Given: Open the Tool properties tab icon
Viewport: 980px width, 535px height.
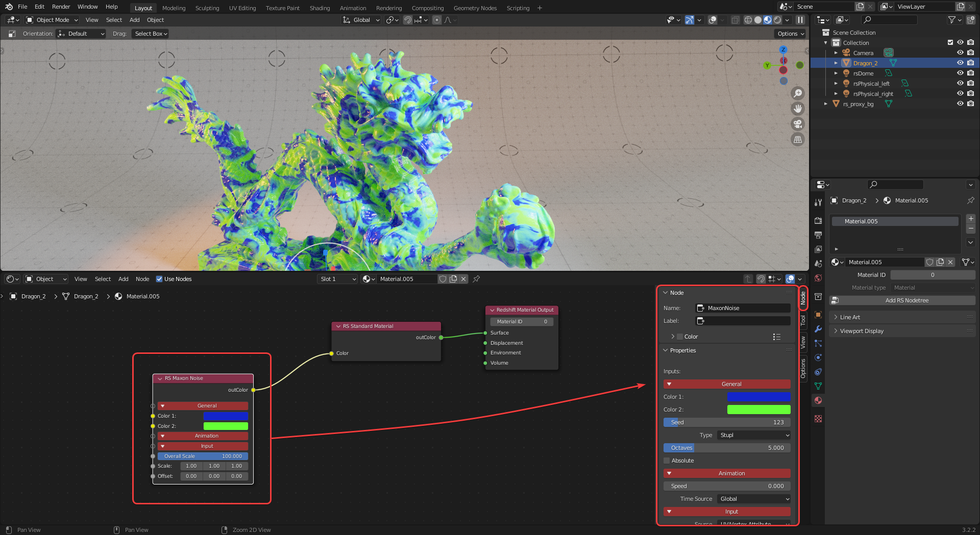Looking at the screenshot, I should click(x=818, y=202).
